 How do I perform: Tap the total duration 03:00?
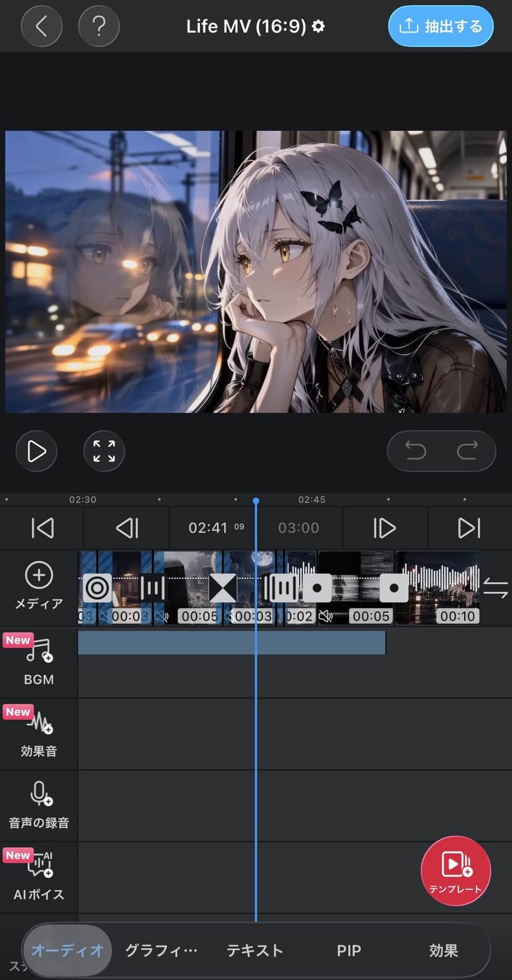point(299,528)
